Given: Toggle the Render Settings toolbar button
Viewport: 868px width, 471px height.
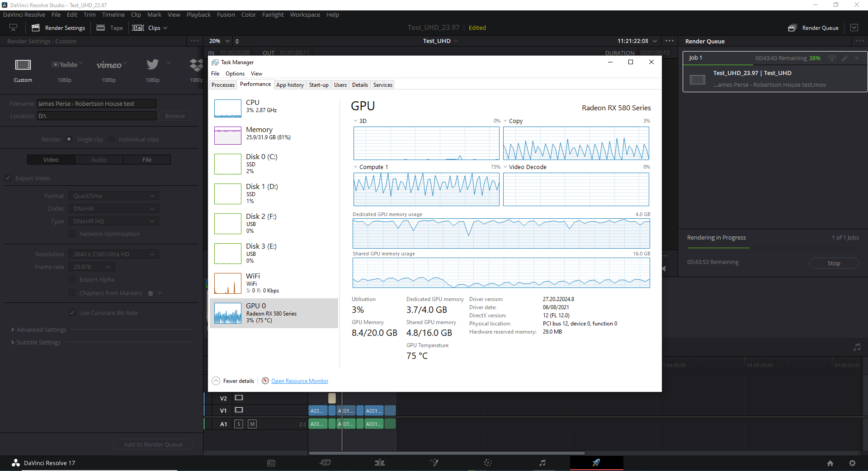Looking at the screenshot, I should pyautogui.click(x=58, y=28).
